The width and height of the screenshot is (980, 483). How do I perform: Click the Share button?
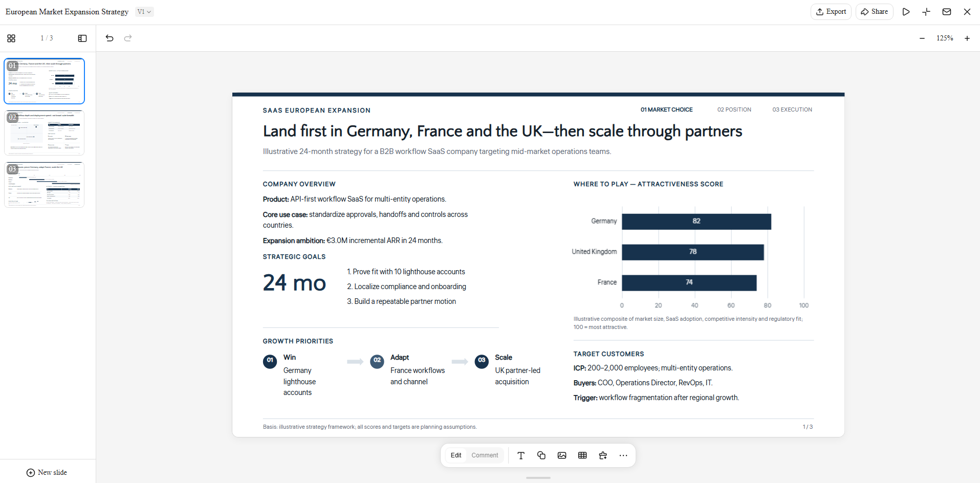tap(875, 12)
